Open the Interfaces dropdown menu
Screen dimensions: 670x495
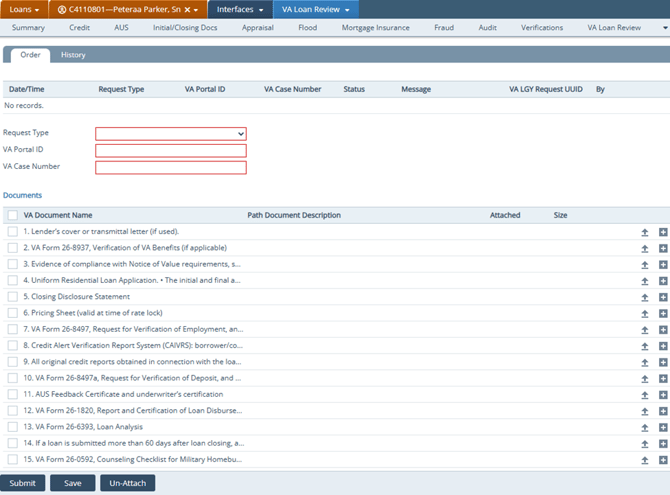240,9
